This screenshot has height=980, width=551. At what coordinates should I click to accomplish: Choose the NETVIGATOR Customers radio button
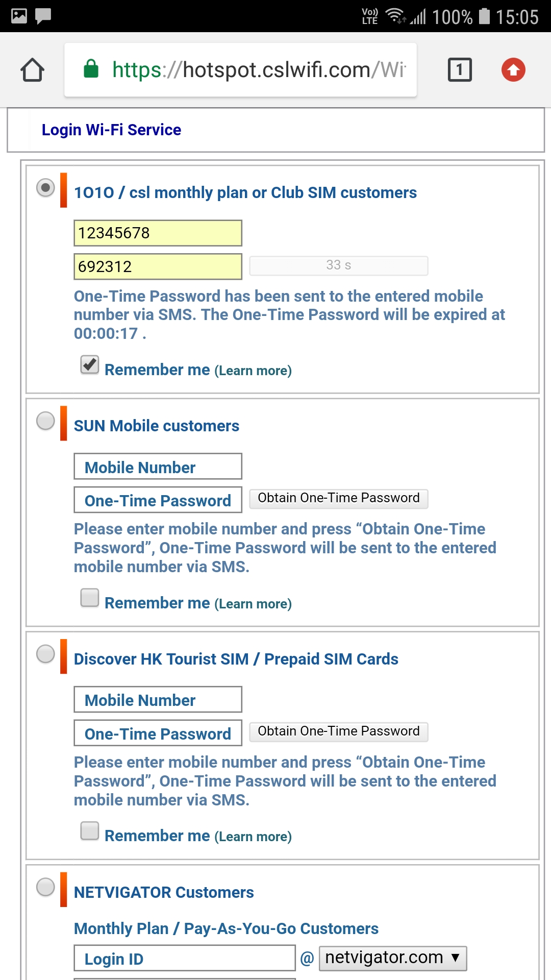click(x=45, y=887)
